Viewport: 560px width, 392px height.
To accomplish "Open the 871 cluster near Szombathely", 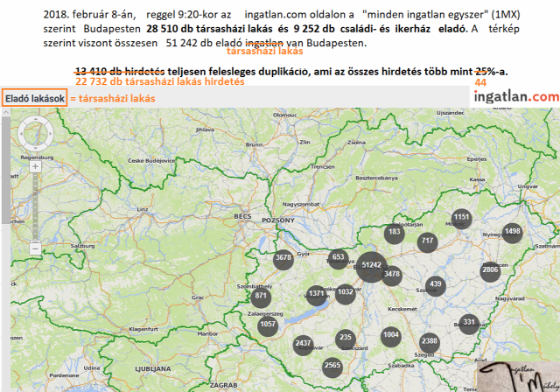I will pyautogui.click(x=261, y=297).
